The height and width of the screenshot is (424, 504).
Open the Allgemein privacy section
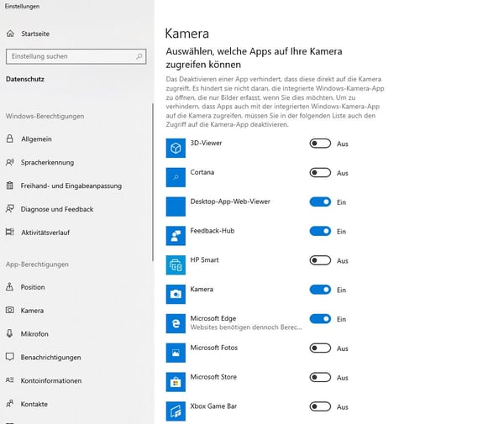pyautogui.click(x=36, y=139)
